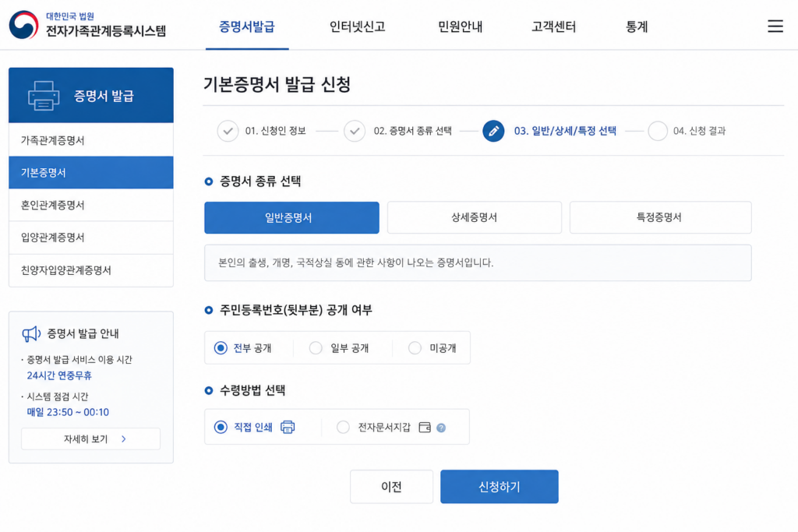Select 가족관계증명서 in the sidebar
The height and width of the screenshot is (532, 798).
pos(91,140)
